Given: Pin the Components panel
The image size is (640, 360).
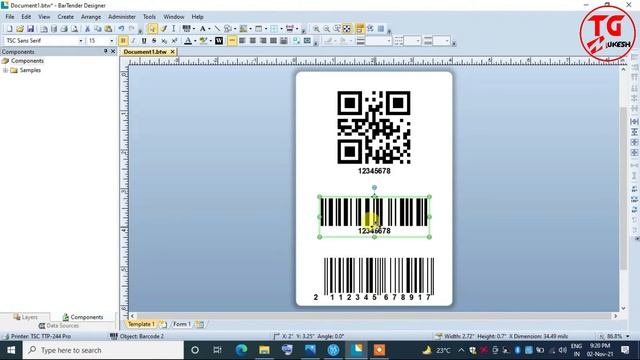Looking at the screenshot, I should click(x=105, y=51).
